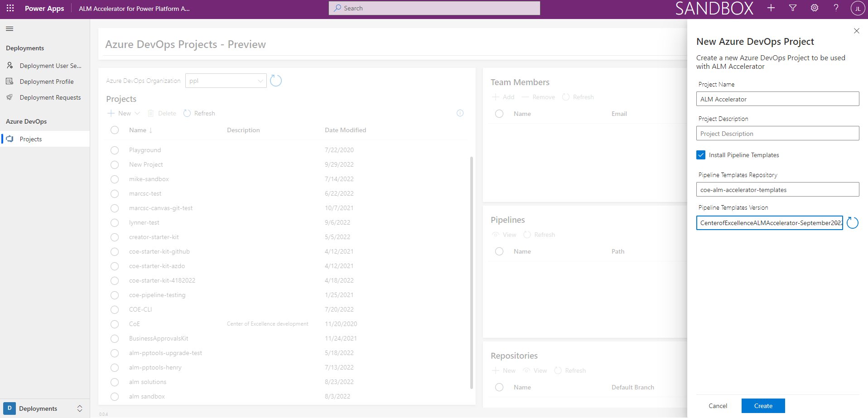Create a new repository
This screenshot has height=418, width=868.
point(504,370)
